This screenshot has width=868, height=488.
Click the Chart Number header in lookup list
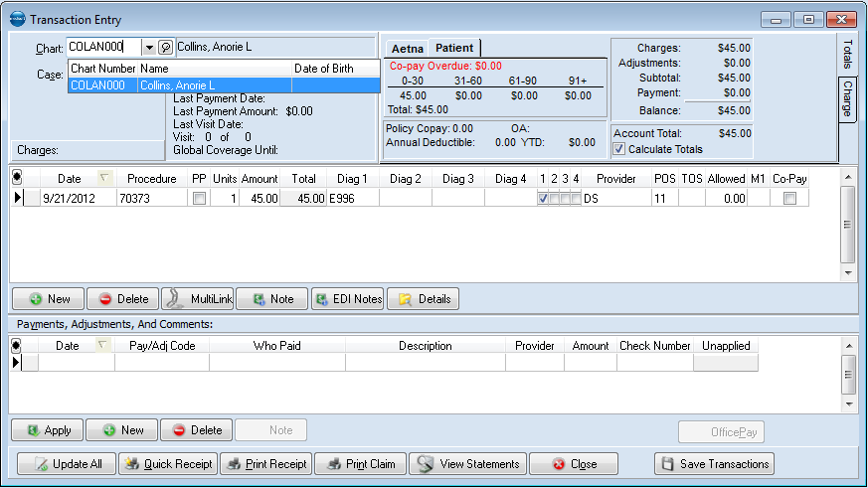[x=103, y=69]
